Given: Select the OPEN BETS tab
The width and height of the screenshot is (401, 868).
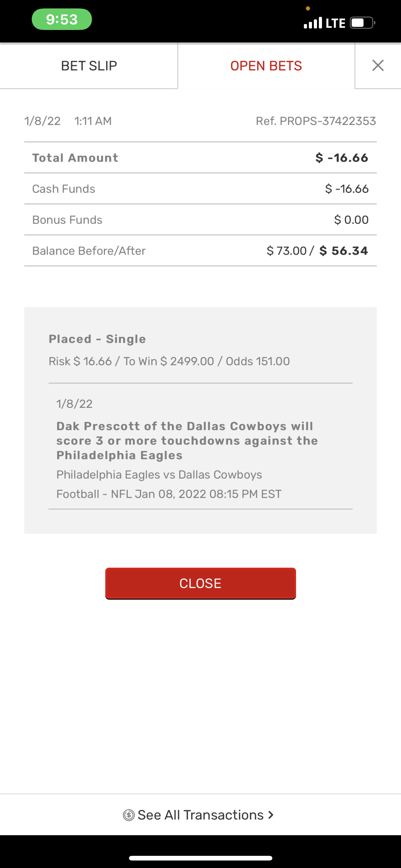Looking at the screenshot, I should [266, 66].
